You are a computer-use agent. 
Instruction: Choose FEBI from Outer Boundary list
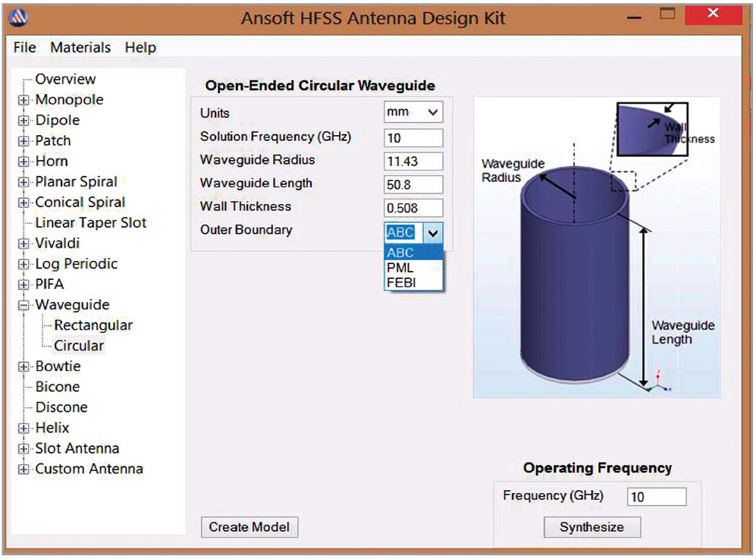(x=413, y=283)
